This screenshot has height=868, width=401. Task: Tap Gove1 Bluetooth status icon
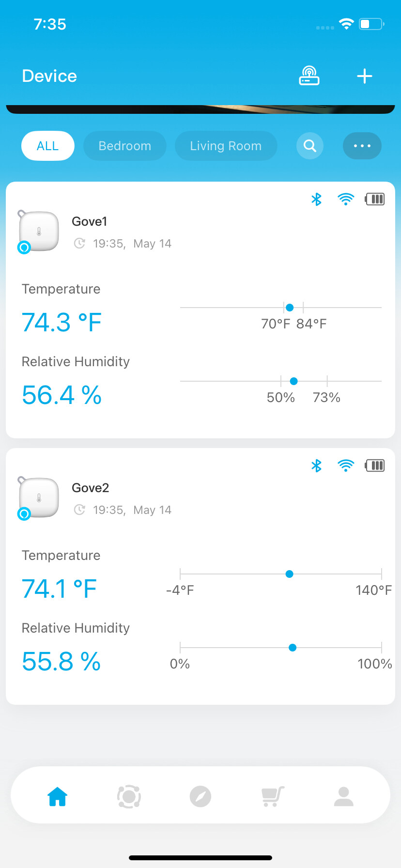click(x=316, y=199)
